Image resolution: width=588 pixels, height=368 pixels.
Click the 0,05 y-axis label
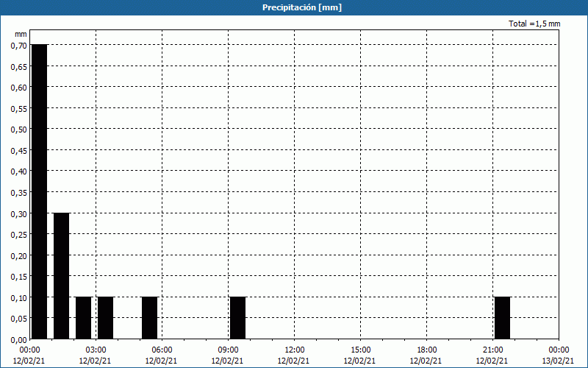19,319
